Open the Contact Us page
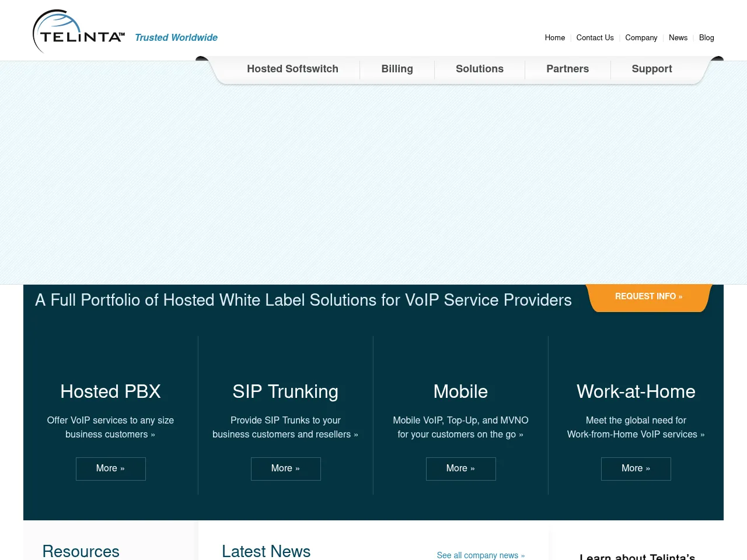Viewport: 747px width, 560px height. (x=595, y=37)
